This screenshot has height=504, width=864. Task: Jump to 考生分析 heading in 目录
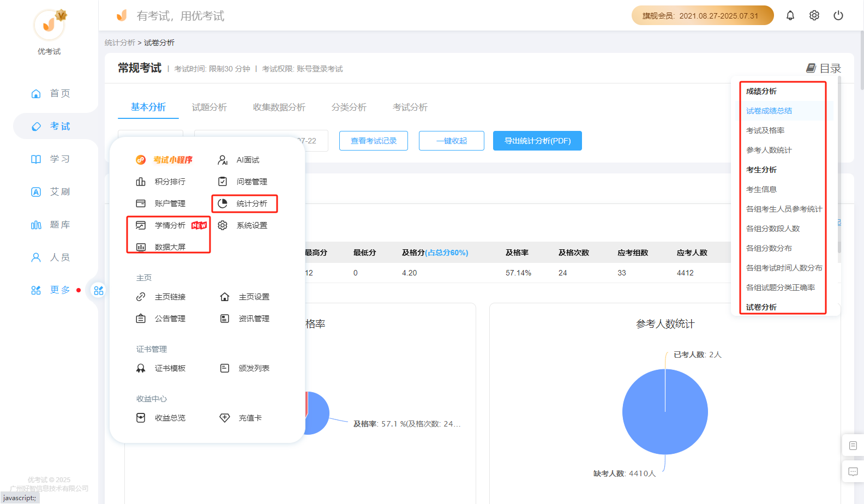(761, 170)
